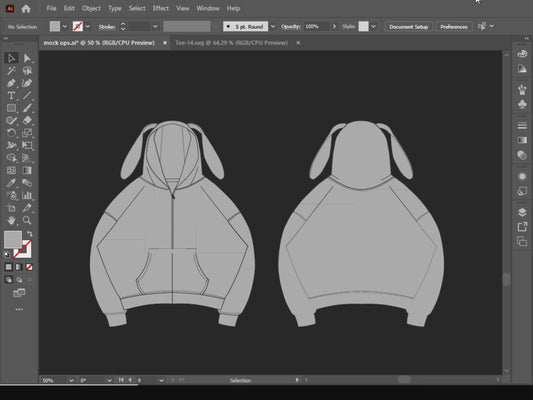
Task: Open the Effect menu
Action: [x=160, y=8]
